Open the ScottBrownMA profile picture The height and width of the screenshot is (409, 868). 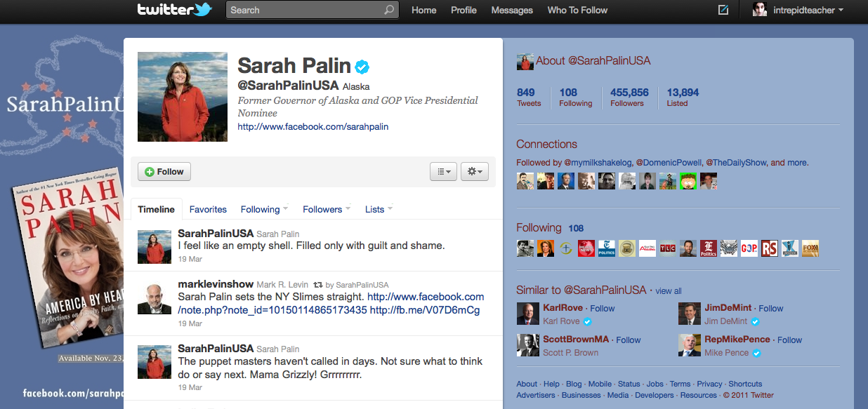(x=528, y=345)
